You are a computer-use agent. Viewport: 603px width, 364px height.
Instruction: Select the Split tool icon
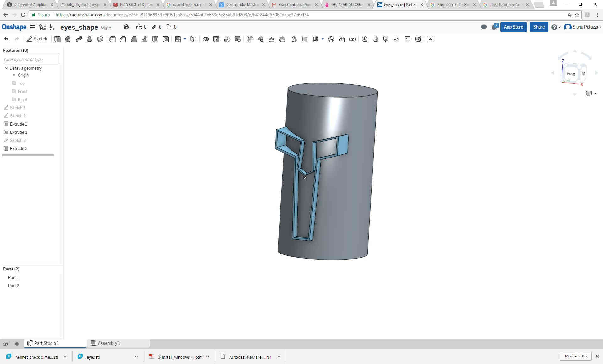pos(216,39)
